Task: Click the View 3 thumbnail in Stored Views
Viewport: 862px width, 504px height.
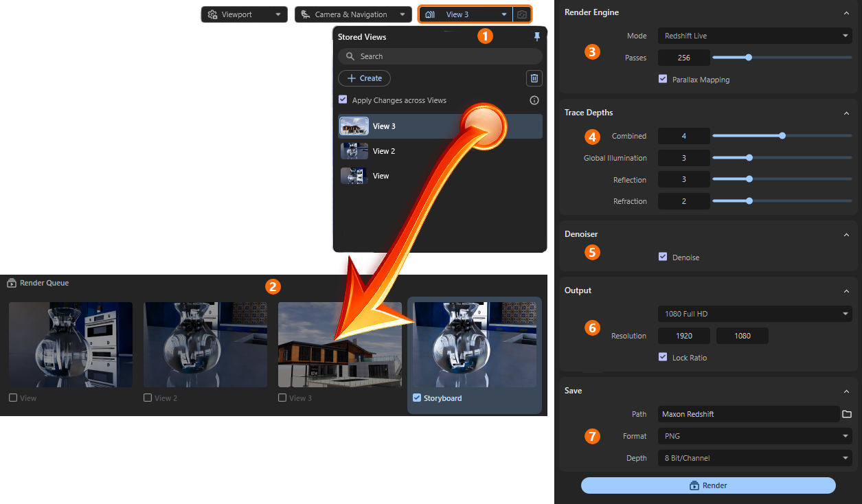Action: pyautogui.click(x=354, y=126)
